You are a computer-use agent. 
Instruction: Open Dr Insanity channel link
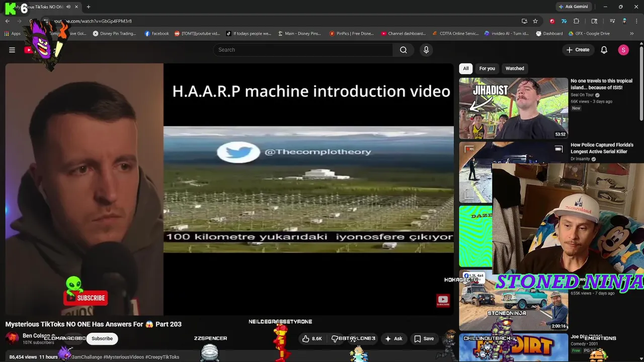click(580, 159)
